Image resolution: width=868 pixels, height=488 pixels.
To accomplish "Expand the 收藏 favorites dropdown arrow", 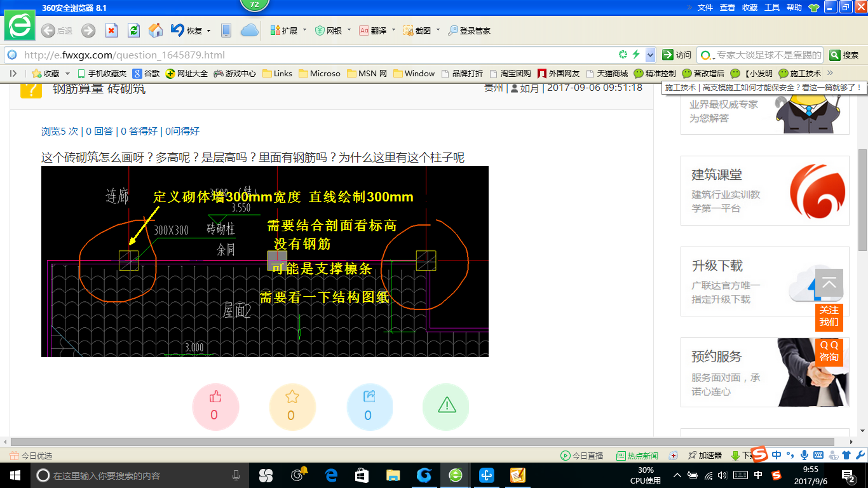I will coord(67,74).
